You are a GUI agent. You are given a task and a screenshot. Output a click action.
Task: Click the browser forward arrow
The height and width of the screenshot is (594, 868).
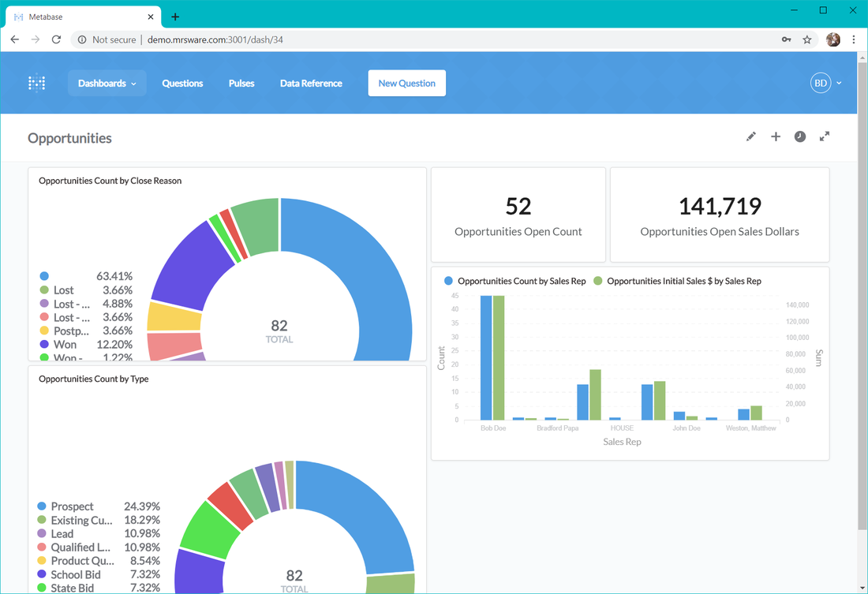(x=36, y=39)
